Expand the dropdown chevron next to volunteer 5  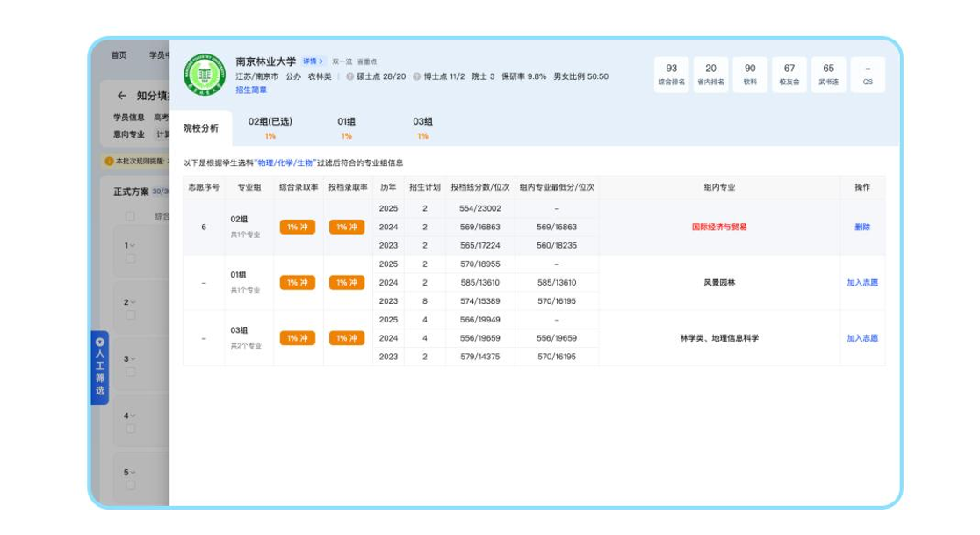(132, 473)
